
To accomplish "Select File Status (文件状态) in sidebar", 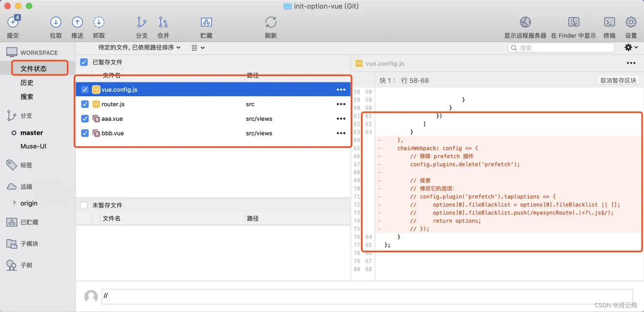I will (x=33, y=68).
